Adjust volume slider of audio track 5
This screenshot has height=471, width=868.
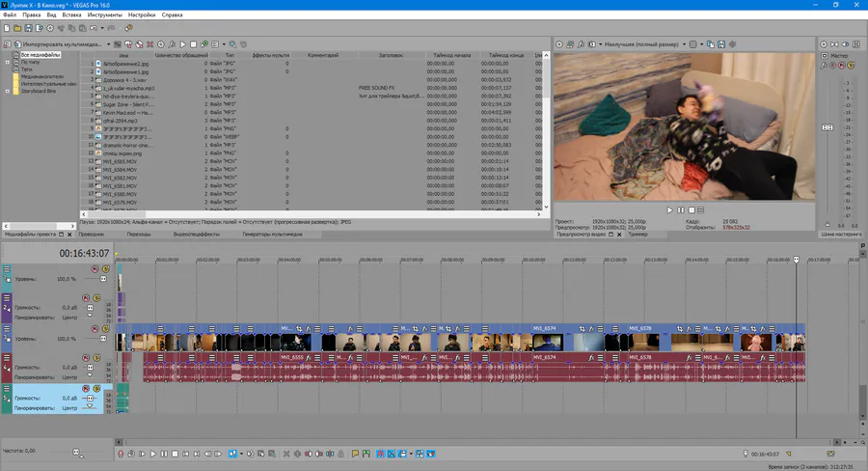click(x=90, y=398)
